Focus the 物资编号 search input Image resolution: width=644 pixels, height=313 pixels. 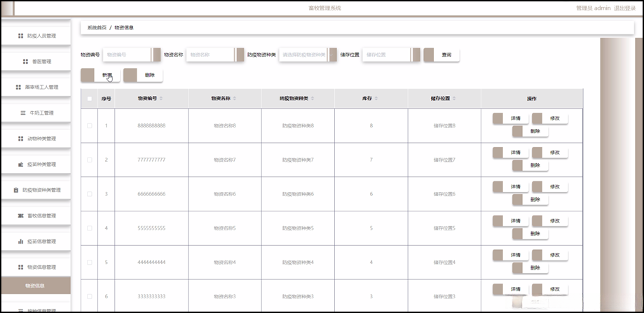coord(132,55)
